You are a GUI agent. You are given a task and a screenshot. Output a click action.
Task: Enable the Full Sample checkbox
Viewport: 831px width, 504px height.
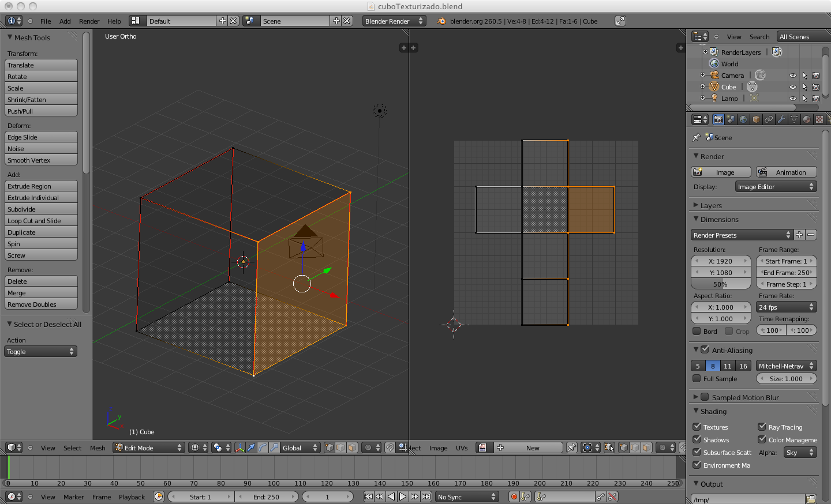[x=697, y=378]
